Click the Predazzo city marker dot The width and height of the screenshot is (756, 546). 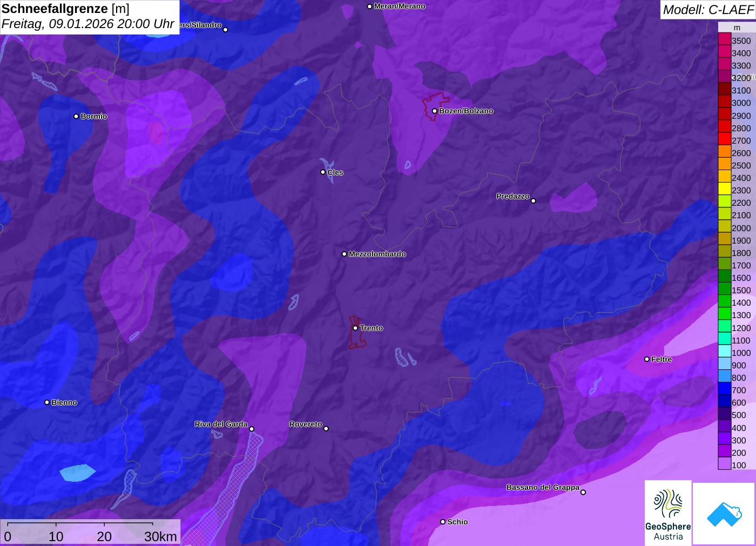(534, 201)
